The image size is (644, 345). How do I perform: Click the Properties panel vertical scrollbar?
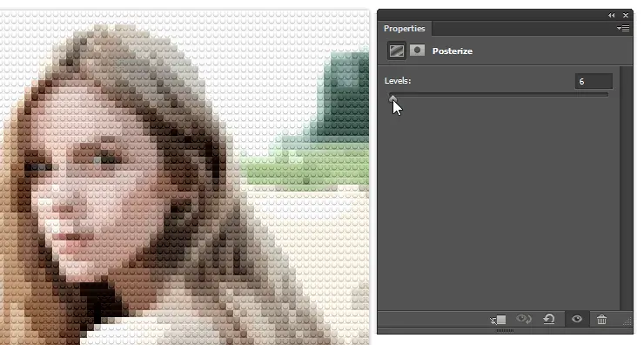[627, 188]
